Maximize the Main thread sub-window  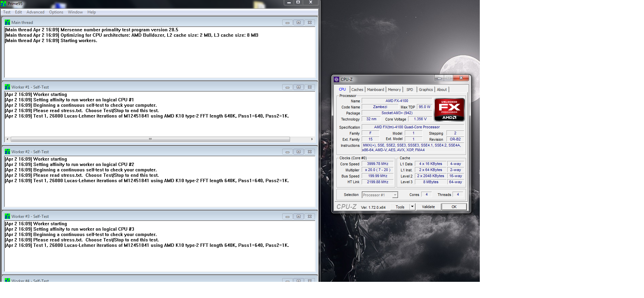click(298, 23)
